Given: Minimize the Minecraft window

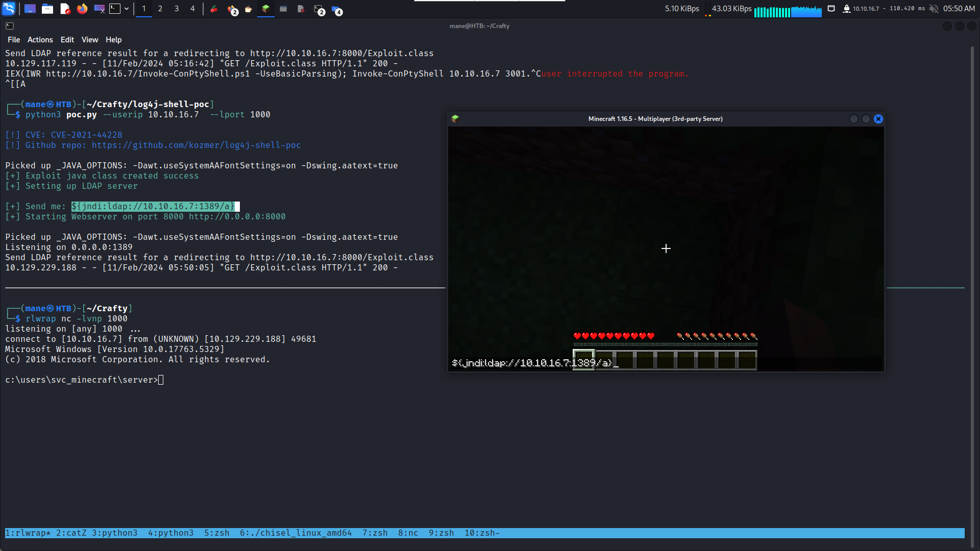Looking at the screenshot, I should 854,119.
